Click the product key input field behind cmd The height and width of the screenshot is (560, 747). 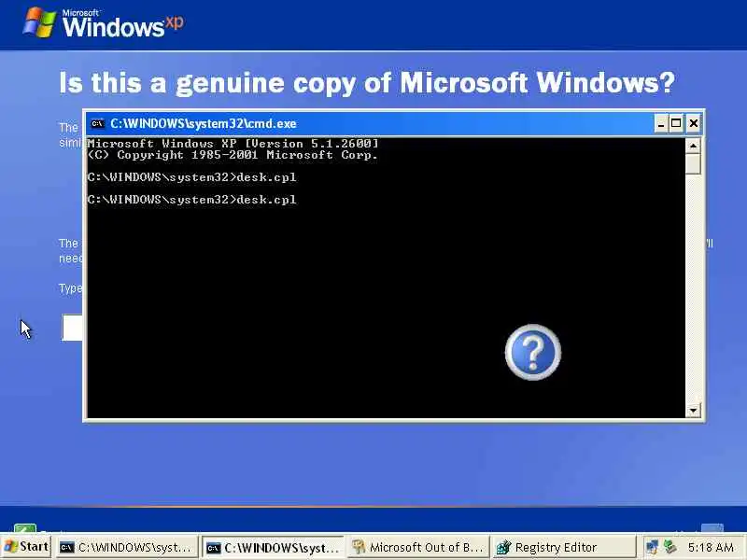72,328
